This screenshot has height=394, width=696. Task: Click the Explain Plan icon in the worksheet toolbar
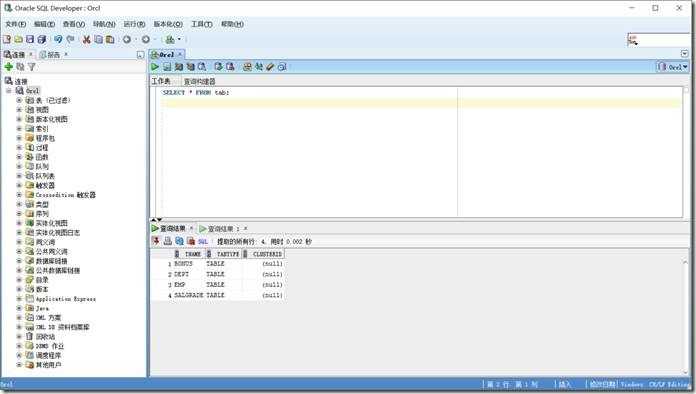[179, 67]
